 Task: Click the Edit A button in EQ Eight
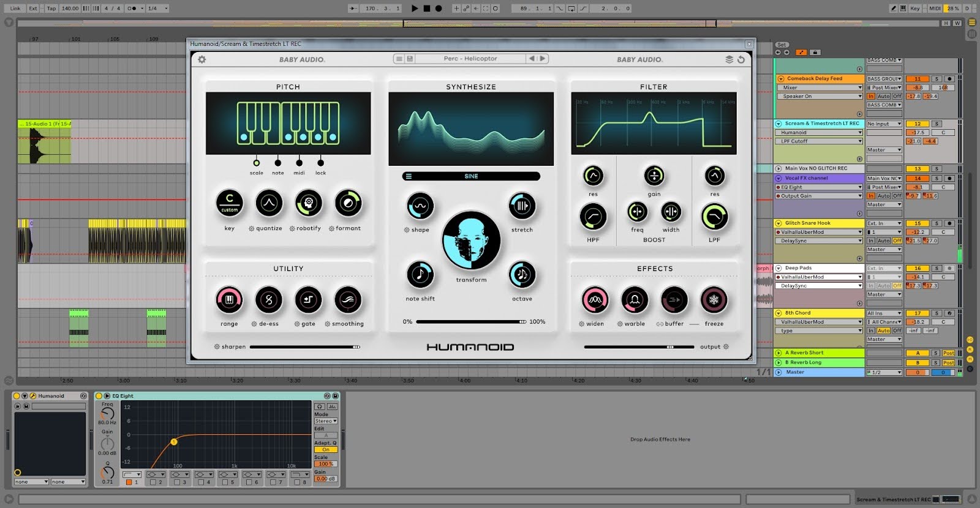[x=326, y=435]
